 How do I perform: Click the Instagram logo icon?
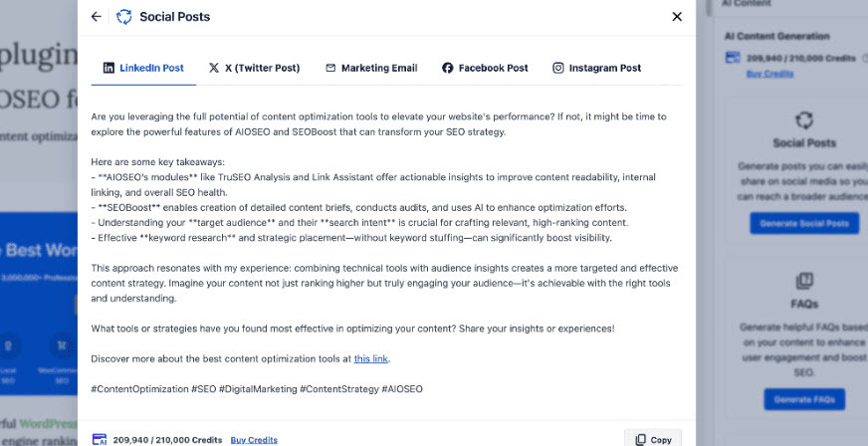[558, 68]
